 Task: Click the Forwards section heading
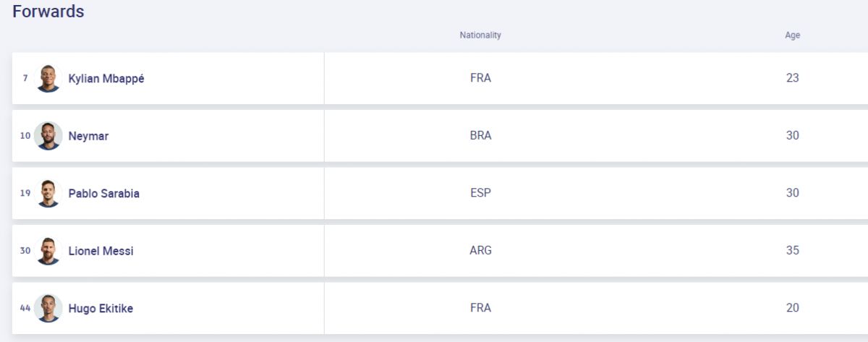[x=48, y=12]
